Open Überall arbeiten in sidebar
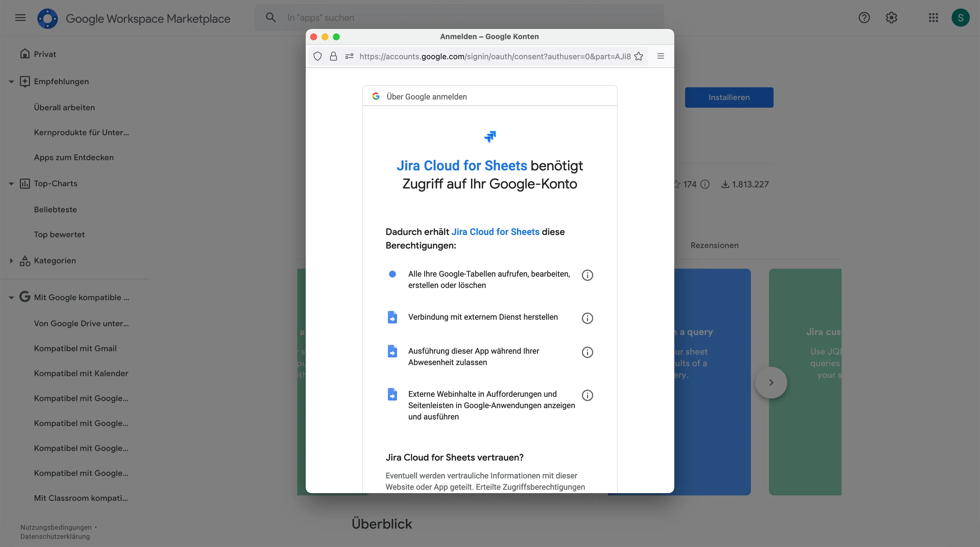The width and height of the screenshot is (980, 547). pos(64,108)
